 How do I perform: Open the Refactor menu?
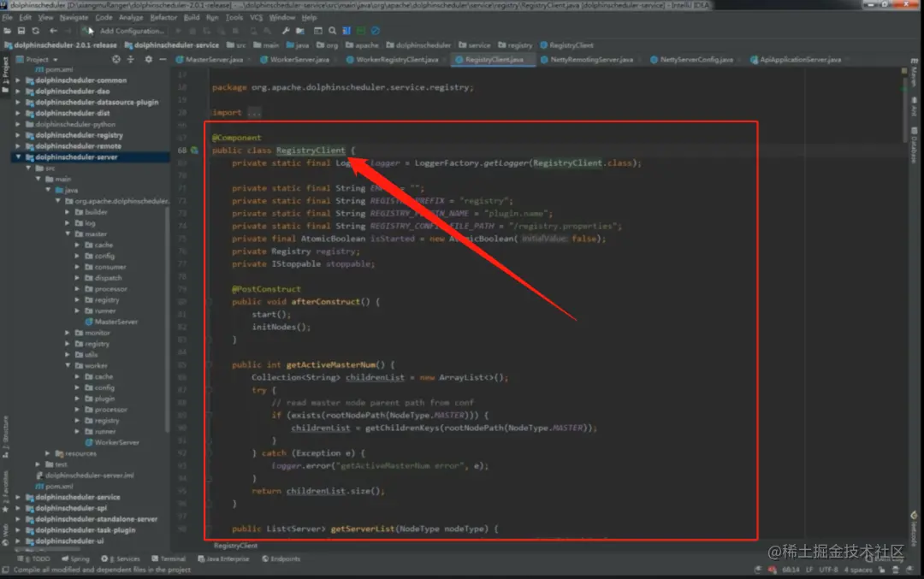pos(163,18)
